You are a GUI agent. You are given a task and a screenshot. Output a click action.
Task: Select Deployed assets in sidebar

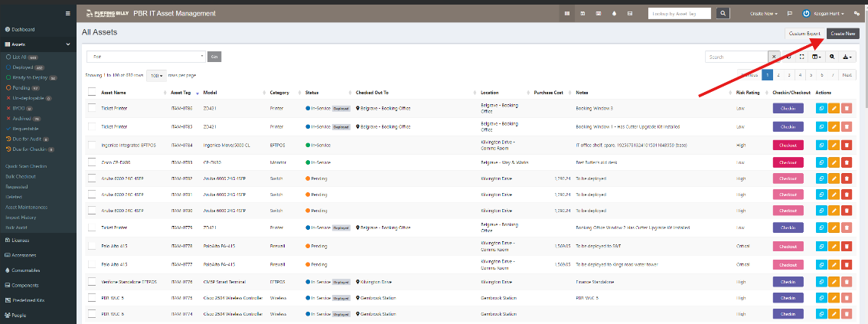25,67
